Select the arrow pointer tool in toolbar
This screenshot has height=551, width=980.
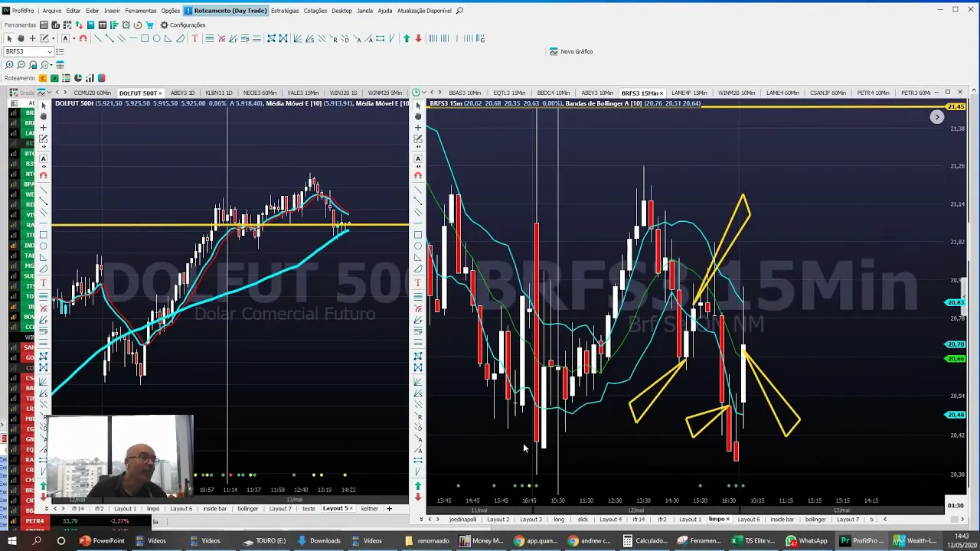[x=9, y=38]
